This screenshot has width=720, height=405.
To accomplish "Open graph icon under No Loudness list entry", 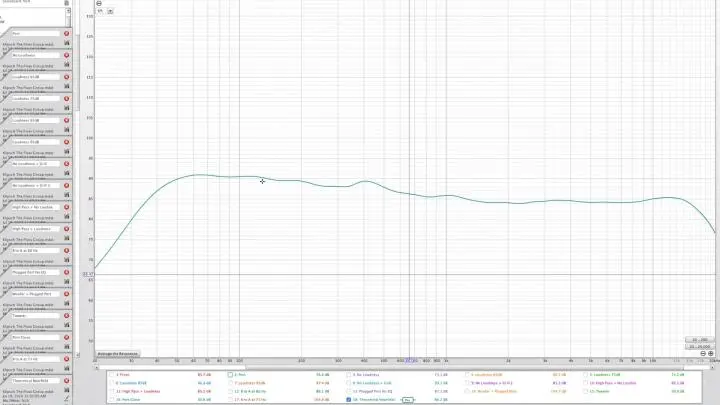I will click(x=67, y=65).
